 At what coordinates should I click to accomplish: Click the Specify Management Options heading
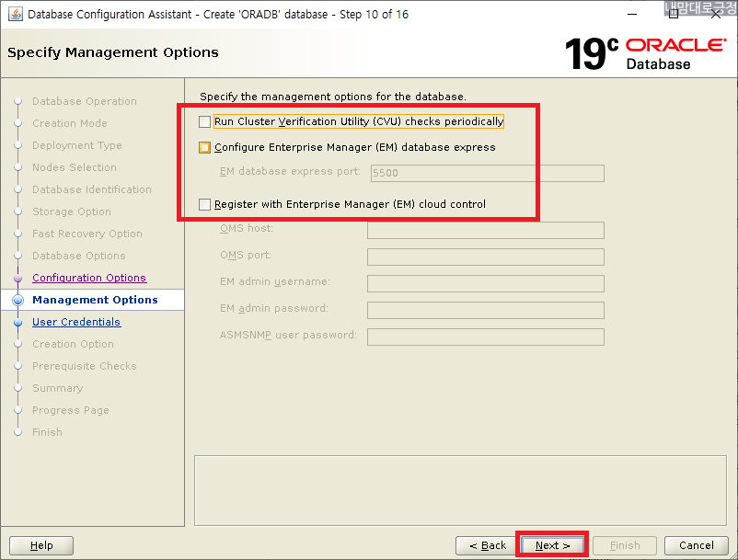(x=113, y=52)
